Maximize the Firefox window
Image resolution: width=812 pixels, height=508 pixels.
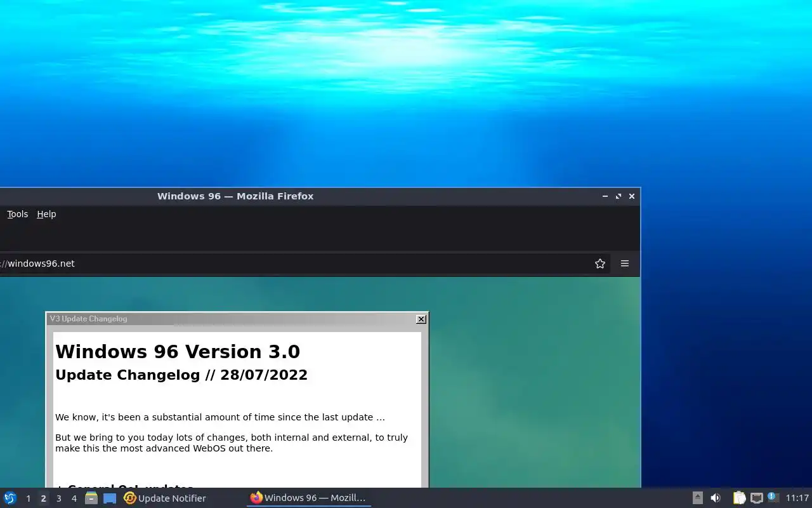coord(619,196)
